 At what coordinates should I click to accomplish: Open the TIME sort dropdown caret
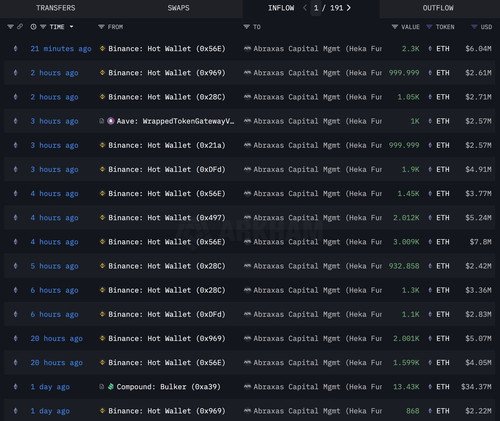71,27
